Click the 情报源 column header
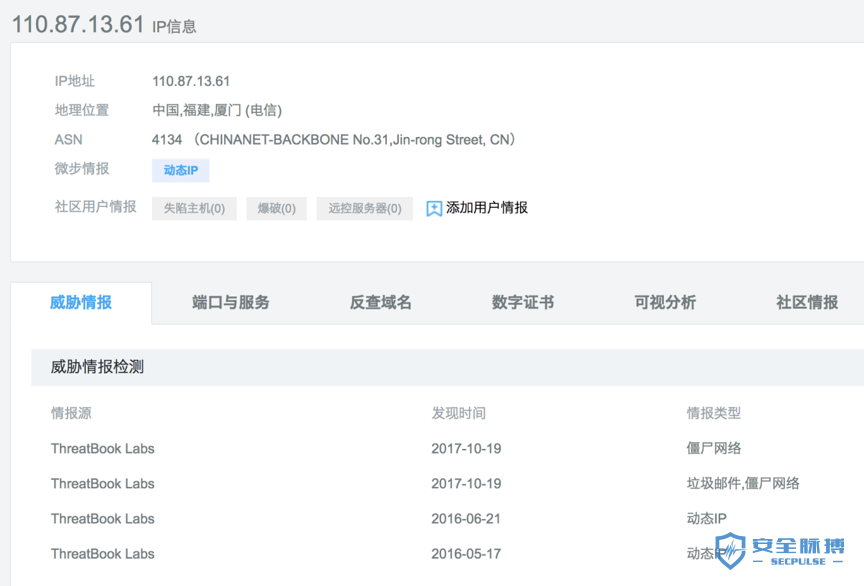The image size is (864, 586). [71, 413]
